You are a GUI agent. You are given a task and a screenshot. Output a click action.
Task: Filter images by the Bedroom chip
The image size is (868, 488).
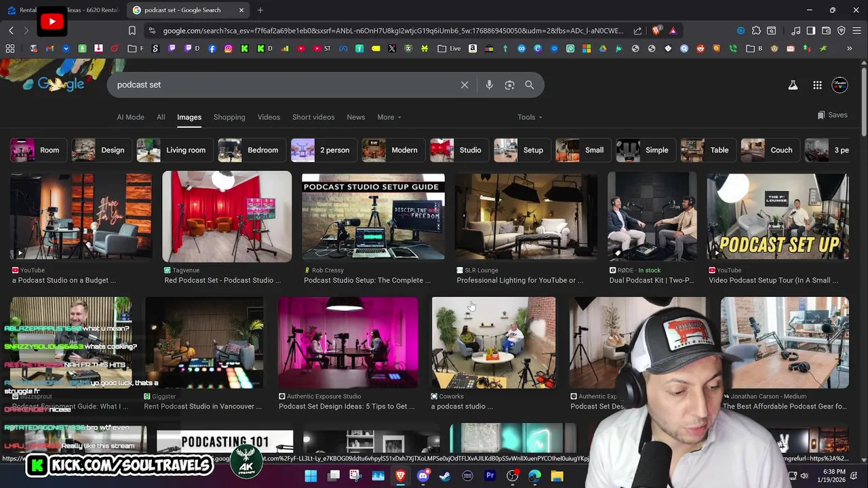(250, 150)
